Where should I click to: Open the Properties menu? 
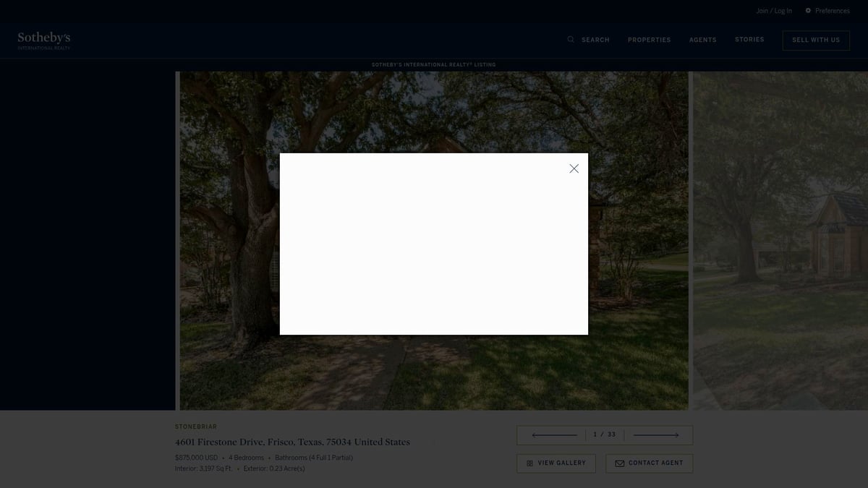[x=649, y=40]
